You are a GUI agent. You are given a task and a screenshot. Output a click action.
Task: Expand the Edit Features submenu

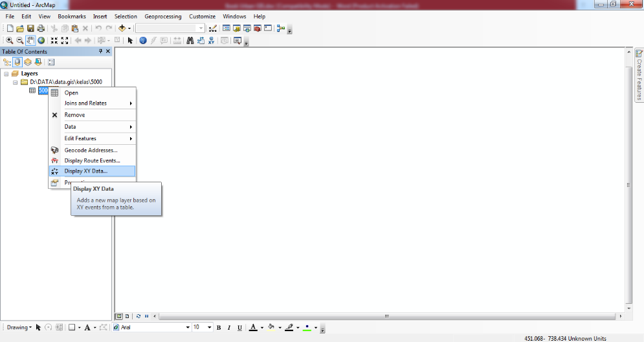coord(93,138)
